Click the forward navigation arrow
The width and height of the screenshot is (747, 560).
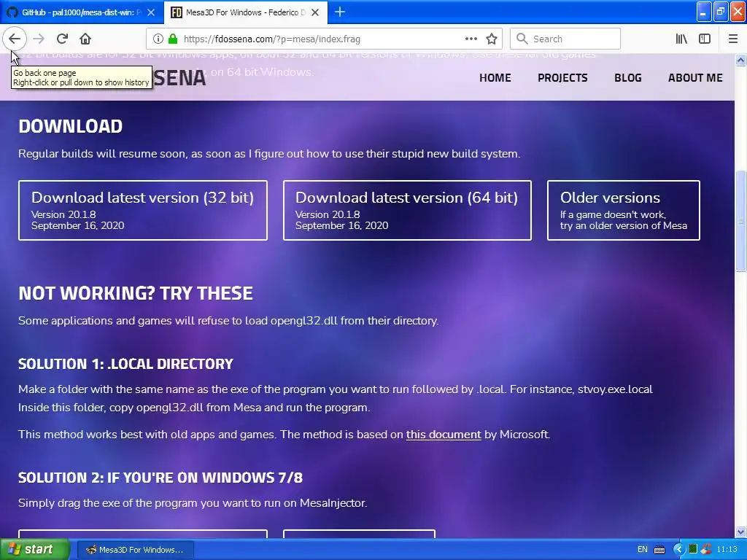tap(39, 39)
